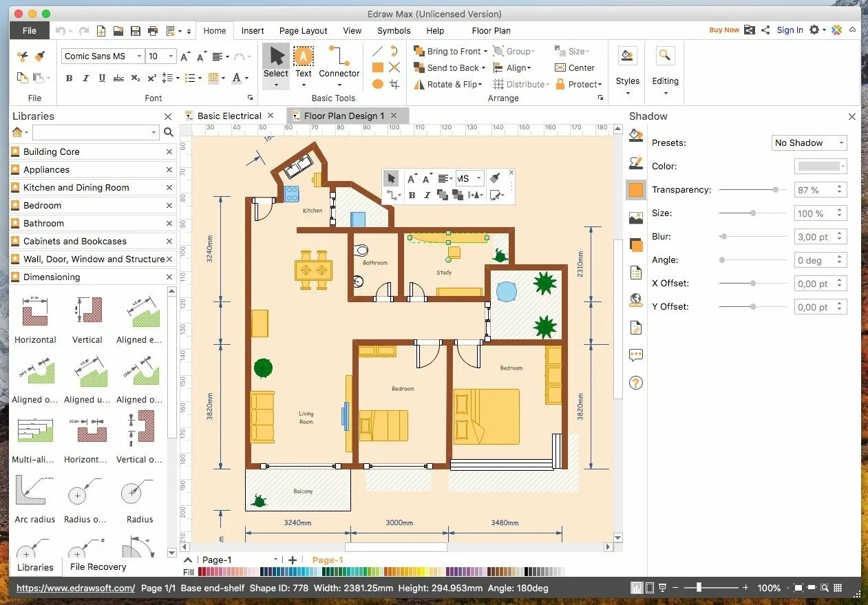The width and height of the screenshot is (868, 605).
Task: Open the File menu
Action: [x=30, y=30]
